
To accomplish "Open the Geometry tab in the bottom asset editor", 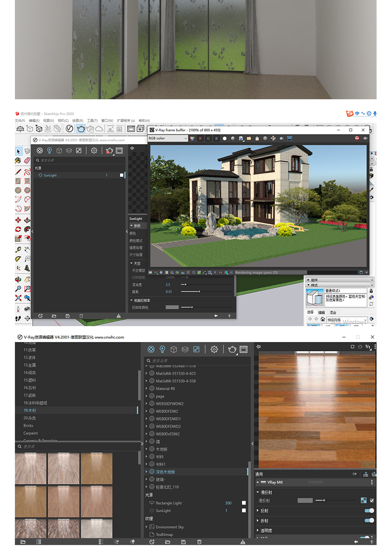I will coord(173,349).
